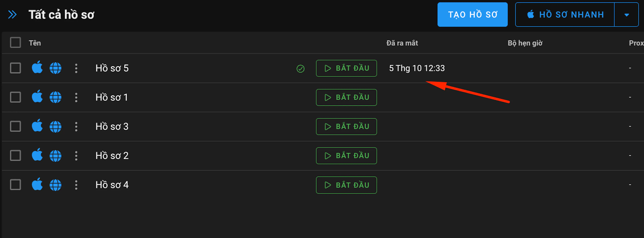Open three-dot menu for Hồ sơ 3
Image resolution: width=644 pixels, height=238 pixels.
76,127
